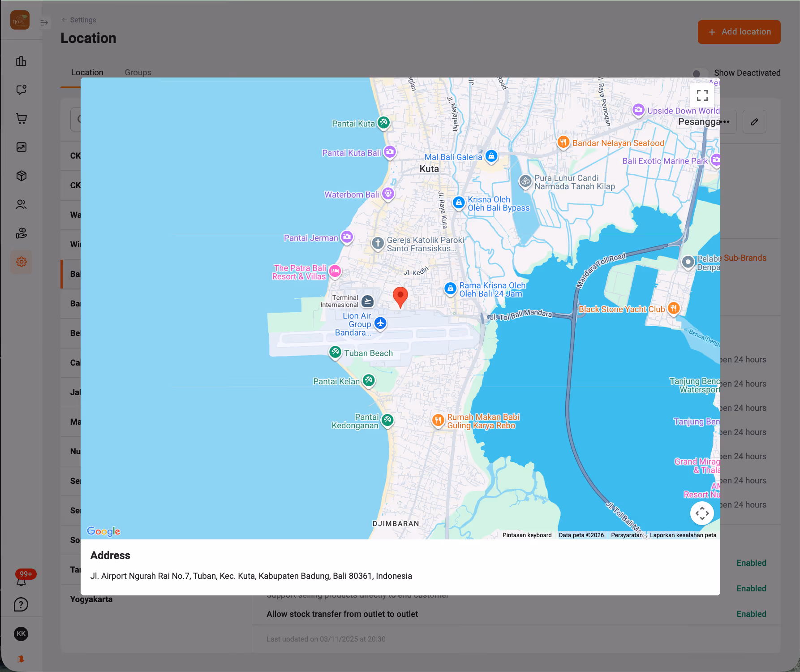Click the Sub-Brands link
The image size is (800, 672).
(745, 258)
